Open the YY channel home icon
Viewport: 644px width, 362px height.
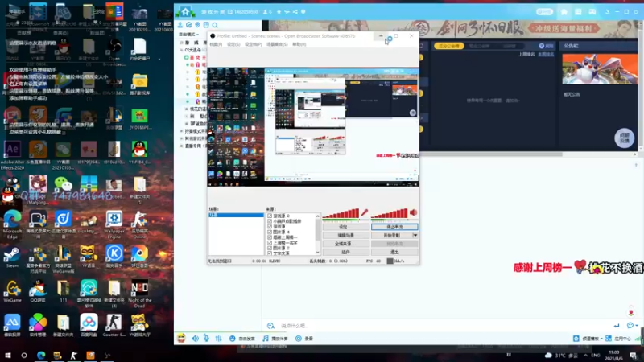pos(185,11)
